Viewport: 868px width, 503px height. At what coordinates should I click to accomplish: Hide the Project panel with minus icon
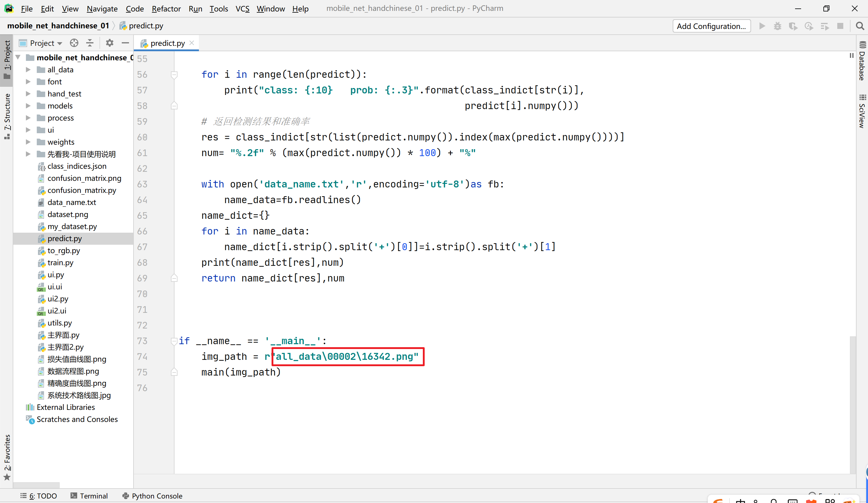click(x=125, y=43)
